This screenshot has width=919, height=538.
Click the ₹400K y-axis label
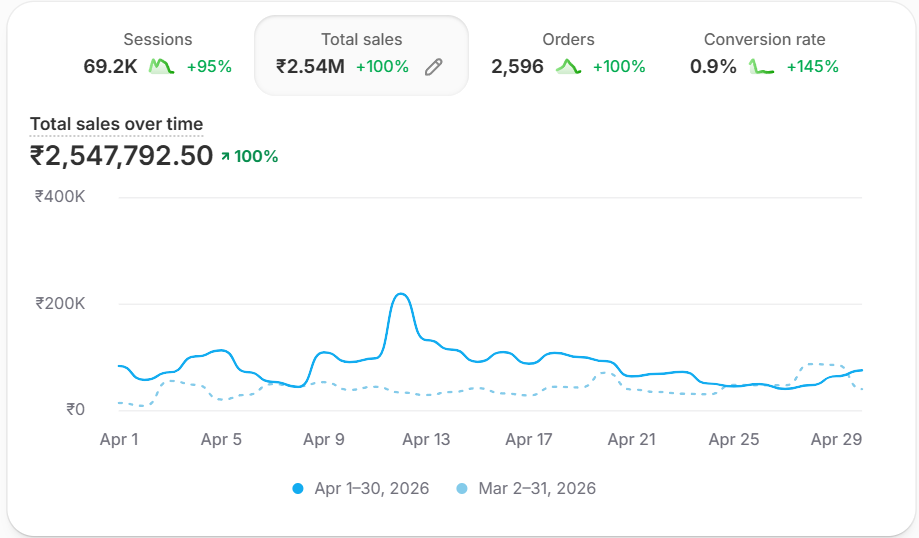[x=60, y=196]
